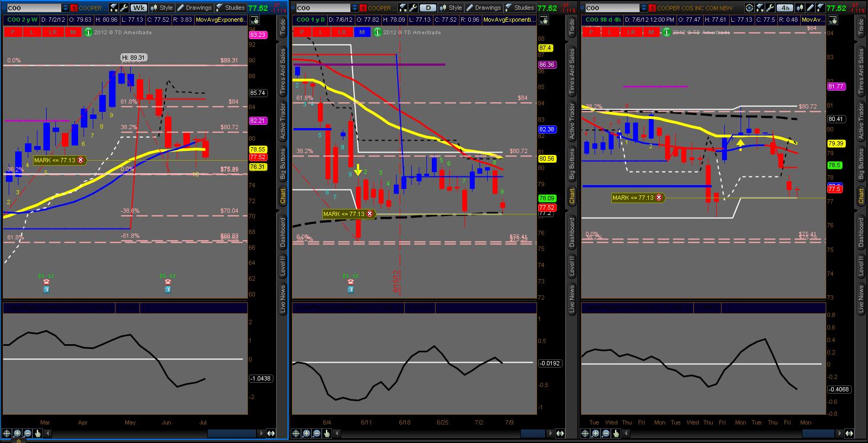Click the weekly chart's COO symbol field
Viewport: 868px width, 443px height.
click(x=33, y=8)
